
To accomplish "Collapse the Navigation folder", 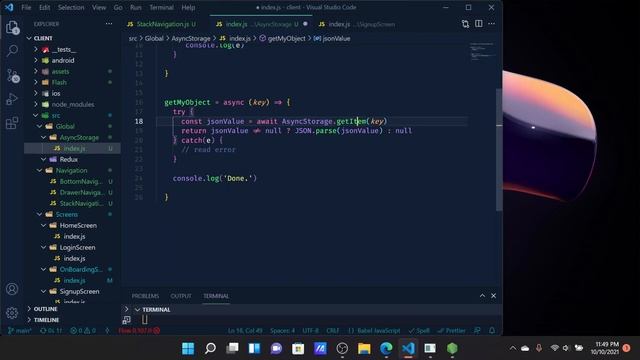I will 40,171.
